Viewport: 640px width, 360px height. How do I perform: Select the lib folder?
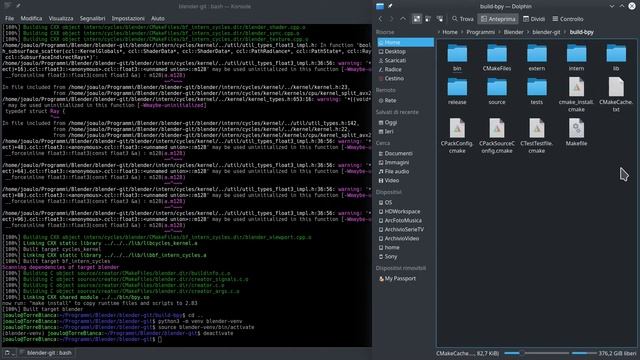(x=616, y=58)
